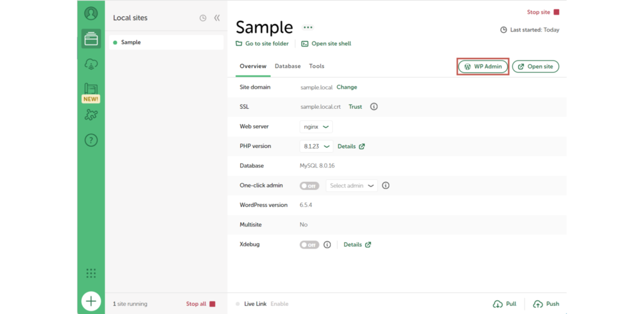Image resolution: width=644 pixels, height=314 pixels.
Task: Open the Add-ons puzzle piece icon
Action: [x=91, y=115]
